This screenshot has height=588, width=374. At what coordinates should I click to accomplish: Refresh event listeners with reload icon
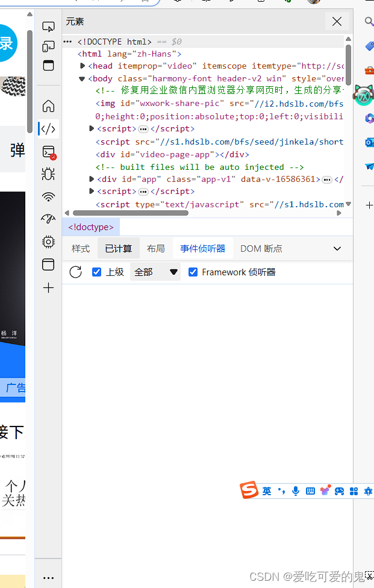point(76,272)
